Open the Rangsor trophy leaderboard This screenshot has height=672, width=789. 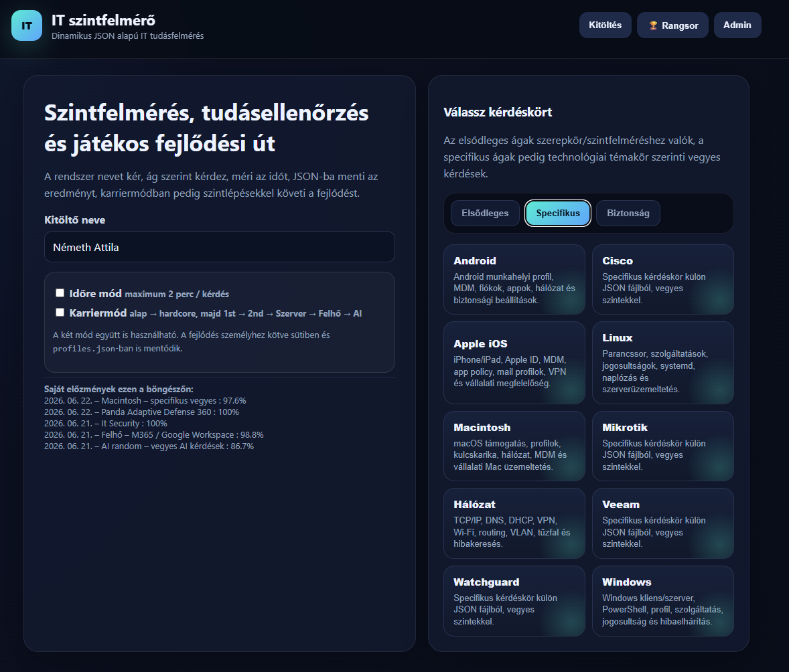click(672, 25)
